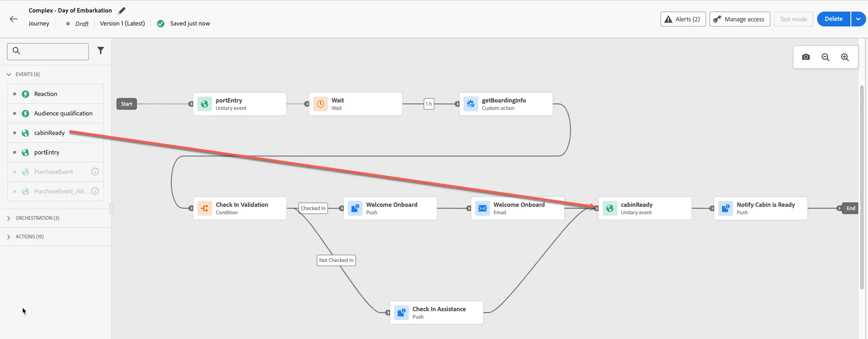Select the Welcome Onboard Email icon
The height and width of the screenshot is (339, 868).
[x=482, y=208]
